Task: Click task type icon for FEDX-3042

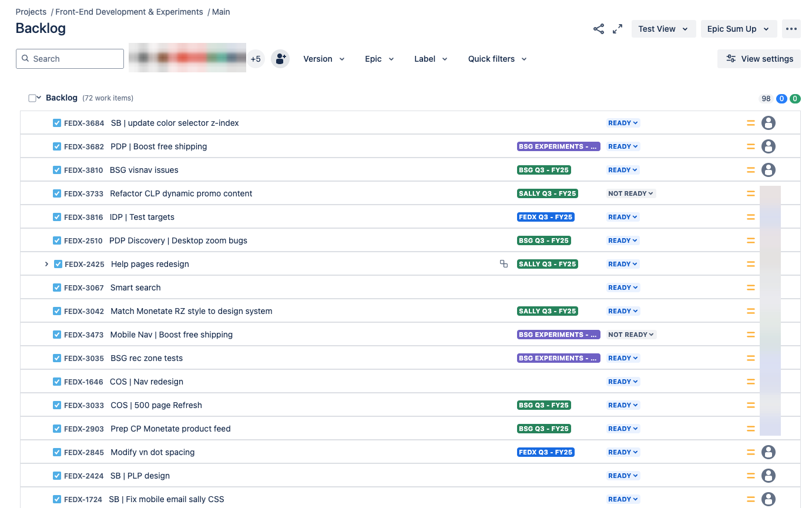Action: 57,311
